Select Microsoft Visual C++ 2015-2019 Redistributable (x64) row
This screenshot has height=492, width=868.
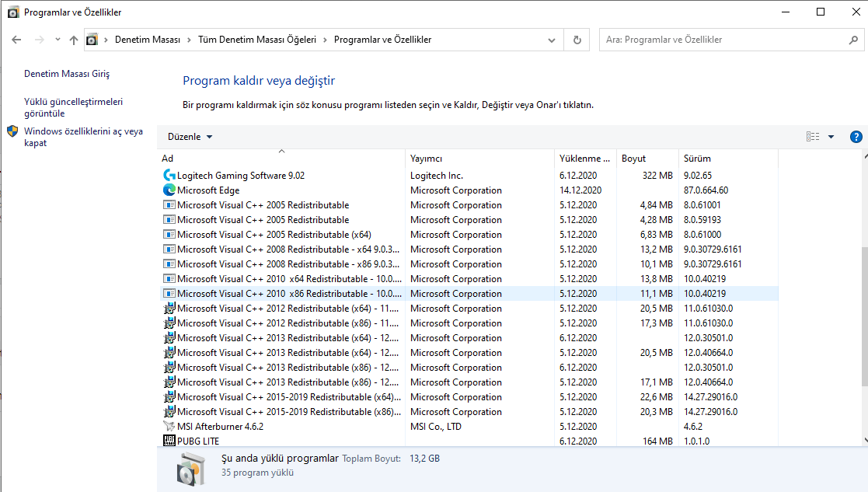tap(469, 397)
